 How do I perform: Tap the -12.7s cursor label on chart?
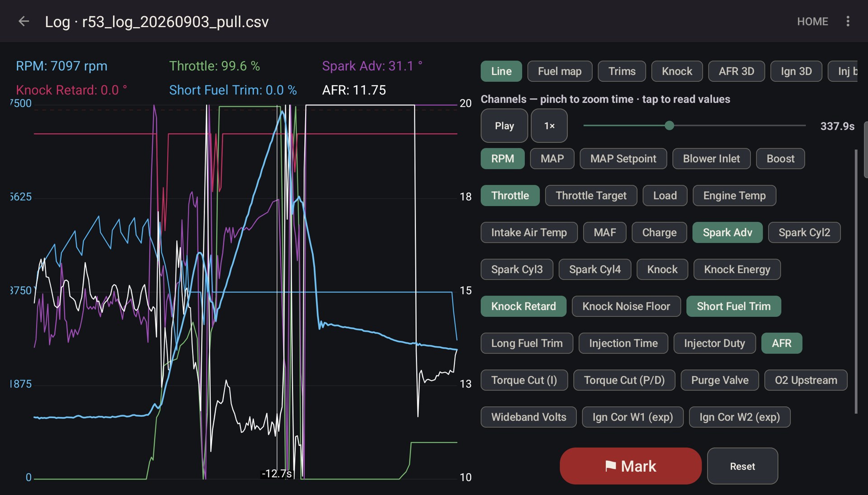point(277,473)
